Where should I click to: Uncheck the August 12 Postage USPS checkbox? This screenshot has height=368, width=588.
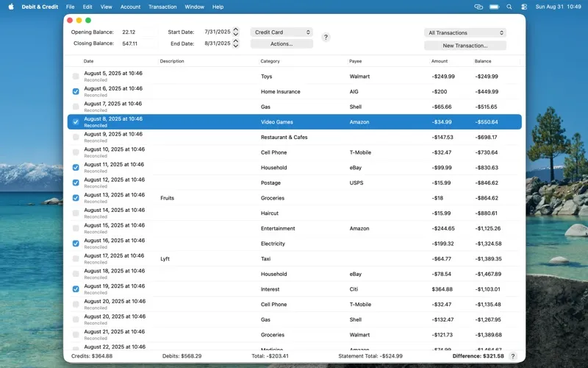coord(76,183)
